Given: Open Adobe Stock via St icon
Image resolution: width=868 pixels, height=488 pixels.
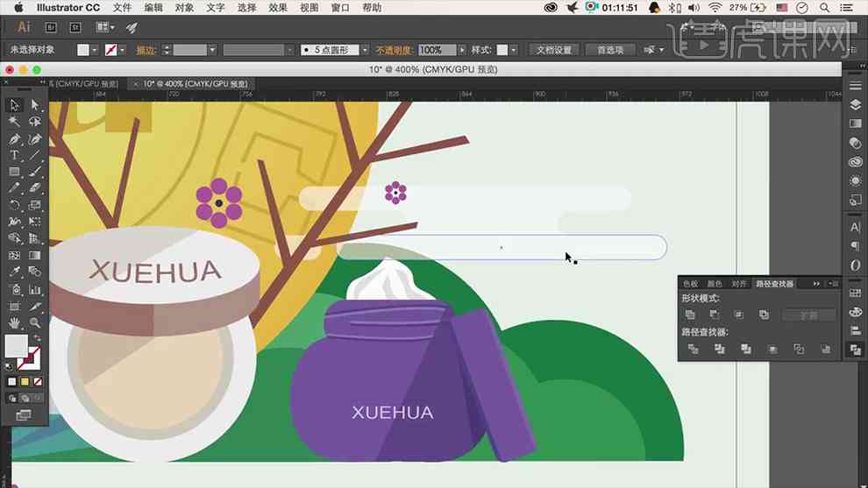Looking at the screenshot, I should pos(75,27).
